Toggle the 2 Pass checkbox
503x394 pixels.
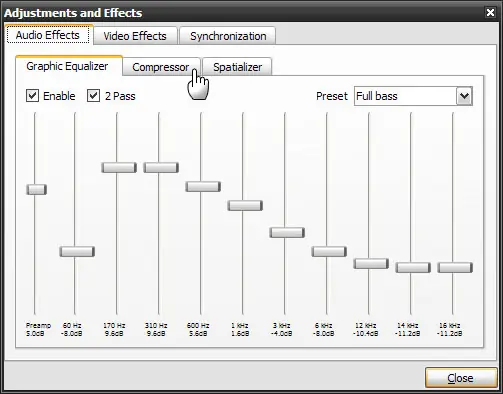pos(93,96)
